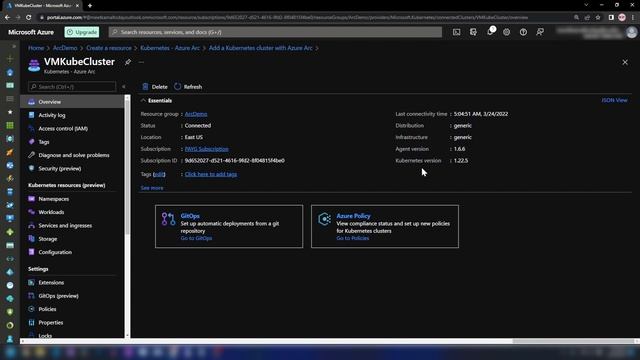Open the Cloud Shell icon in header
Viewport: 640px width, 360px height.
point(456,32)
